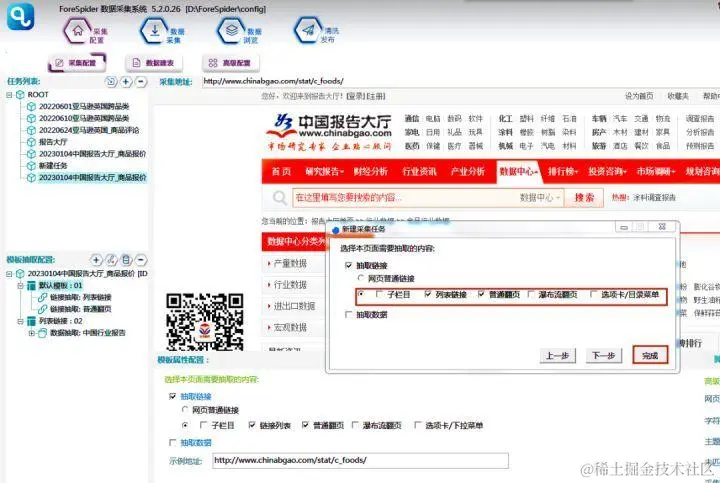720x483 pixels.
Task: Click the cube icon next to ROOT
Action: tap(20, 95)
